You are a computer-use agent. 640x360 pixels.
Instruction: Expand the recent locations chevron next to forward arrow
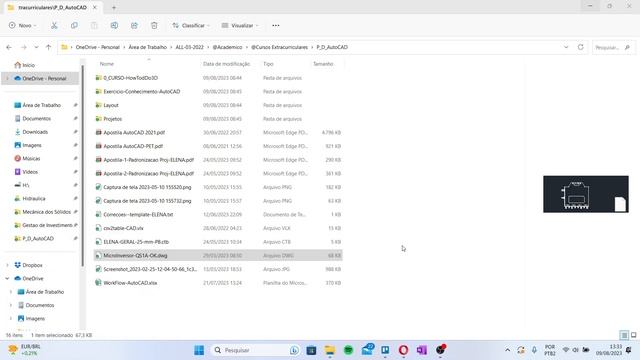36,47
